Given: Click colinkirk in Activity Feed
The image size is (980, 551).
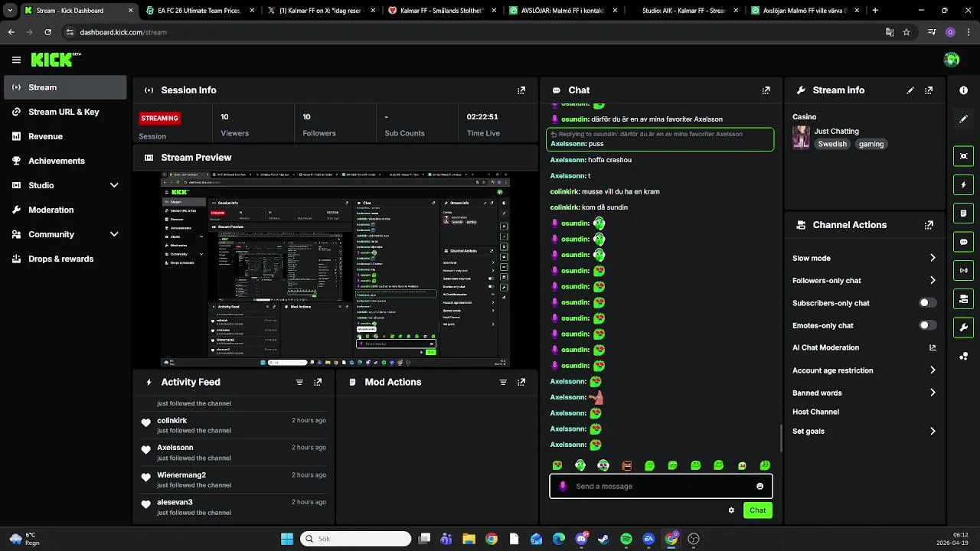Looking at the screenshot, I should tap(171, 420).
